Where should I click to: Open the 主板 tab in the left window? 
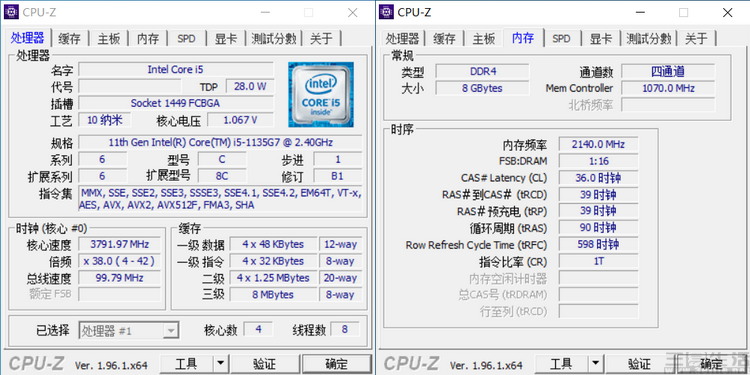(109, 38)
